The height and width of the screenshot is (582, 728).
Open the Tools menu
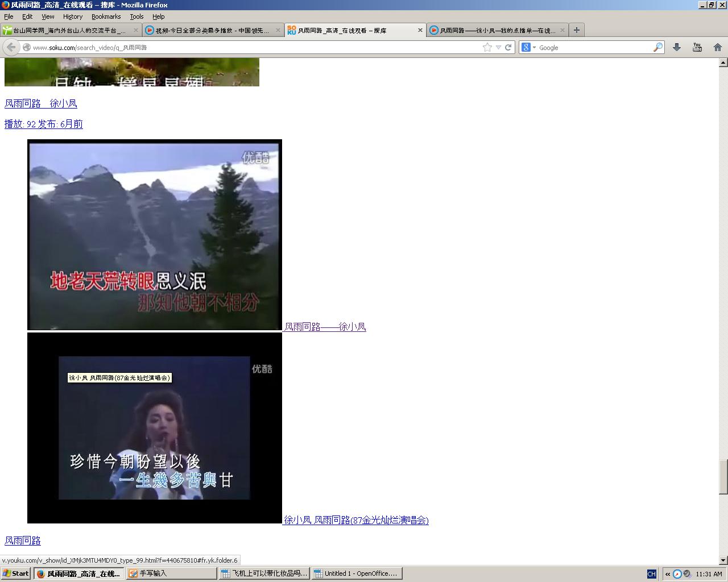[136, 16]
